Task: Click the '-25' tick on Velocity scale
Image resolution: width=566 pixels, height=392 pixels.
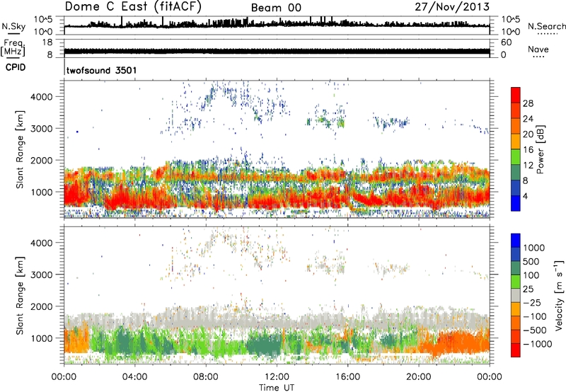Action: click(x=532, y=302)
